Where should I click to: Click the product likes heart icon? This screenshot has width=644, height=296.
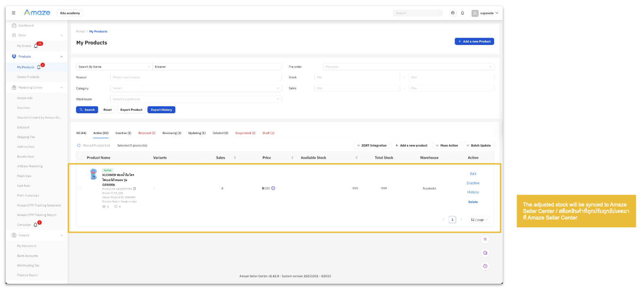116,207
